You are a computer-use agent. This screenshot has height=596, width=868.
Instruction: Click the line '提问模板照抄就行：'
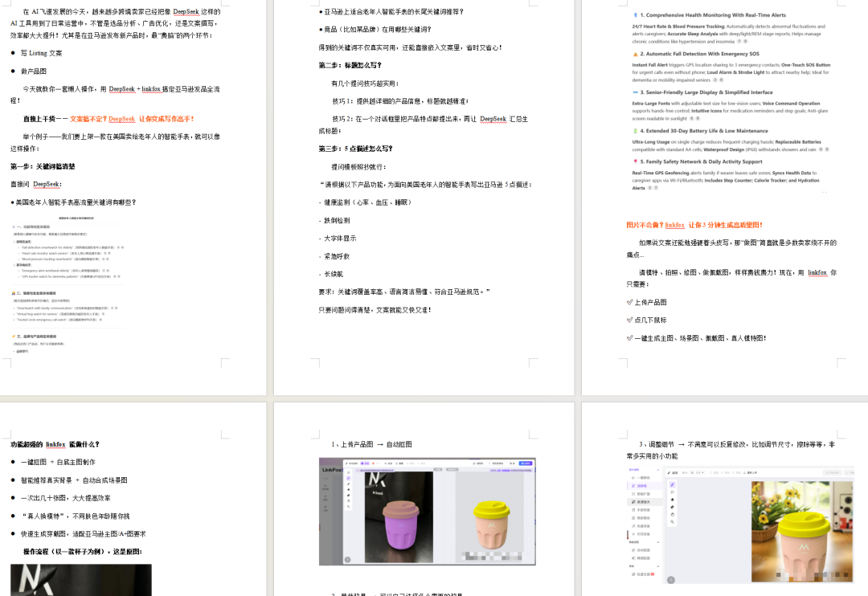click(x=358, y=166)
